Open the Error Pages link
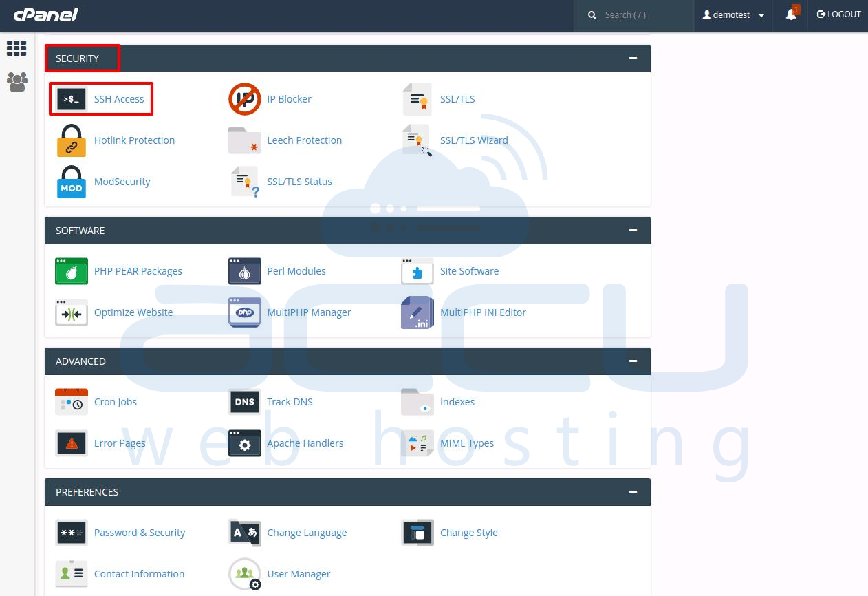The height and width of the screenshot is (596, 868). coord(120,443)
